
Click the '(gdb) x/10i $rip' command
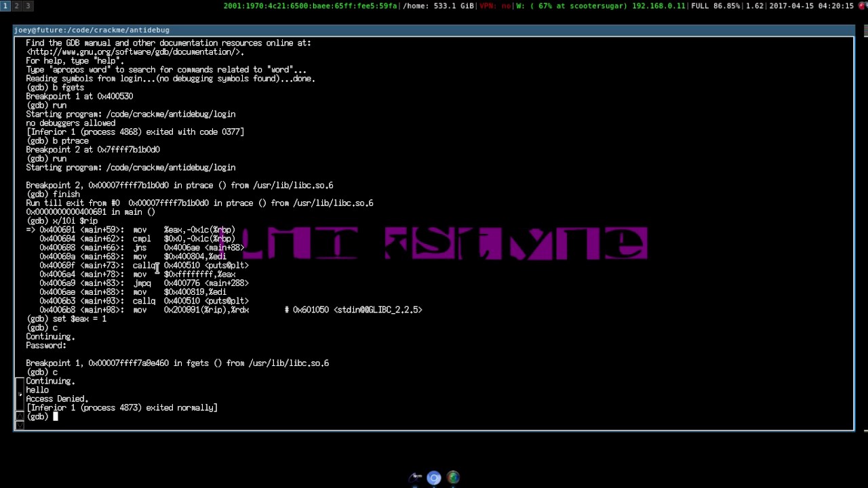point(62,221)
